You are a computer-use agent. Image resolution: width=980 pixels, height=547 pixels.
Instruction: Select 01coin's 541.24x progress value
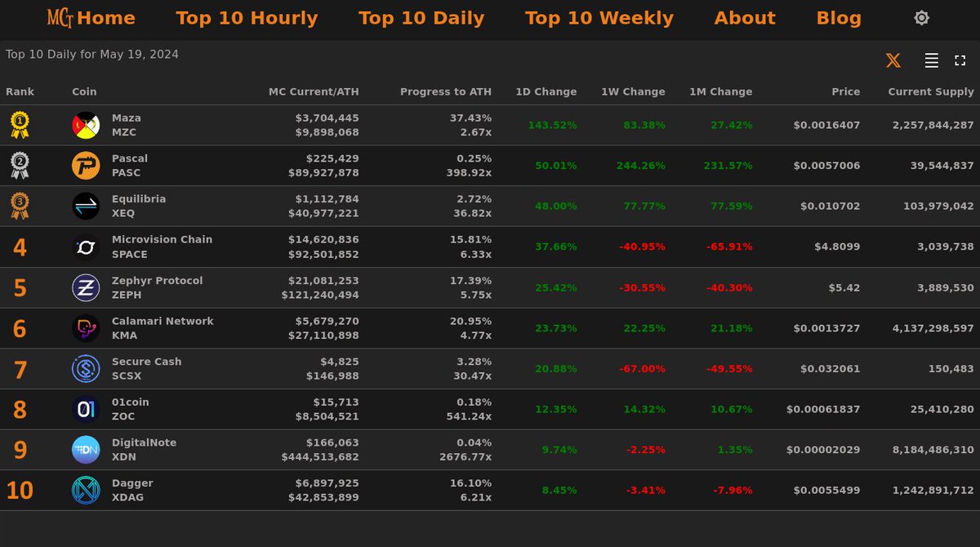pos(469,416)
